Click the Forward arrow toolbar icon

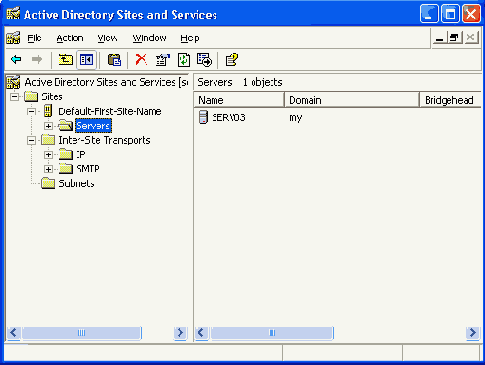[x=37, y=60]
